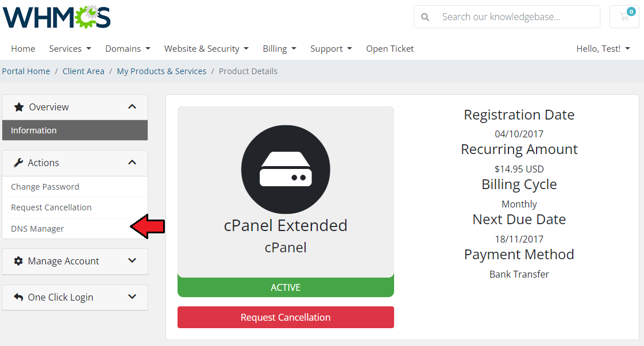This screenshot has height=346, width=644.
Task: Click the Actions panel heading
Action: [75, 163]
